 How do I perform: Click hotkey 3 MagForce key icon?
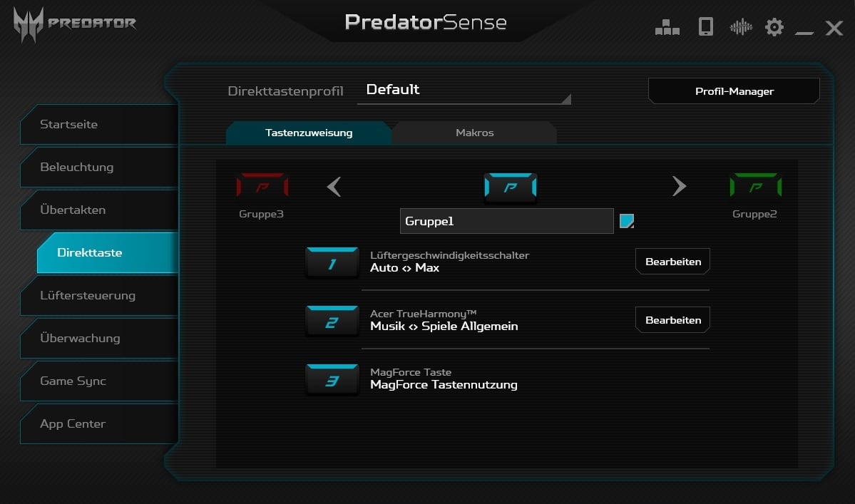coord(332,380)
